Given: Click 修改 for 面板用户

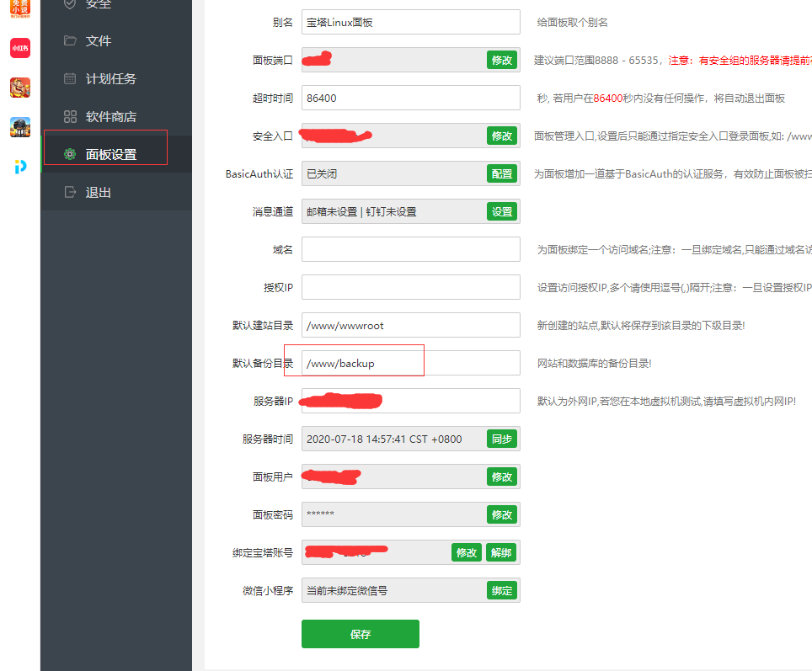Looking at the screenshot, I should [502, 477].
